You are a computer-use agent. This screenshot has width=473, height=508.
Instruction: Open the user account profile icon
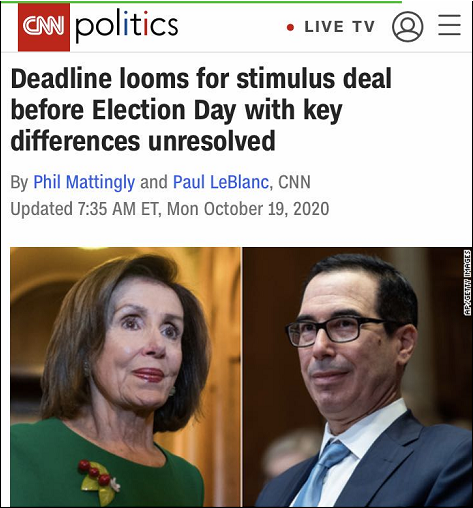407,26
